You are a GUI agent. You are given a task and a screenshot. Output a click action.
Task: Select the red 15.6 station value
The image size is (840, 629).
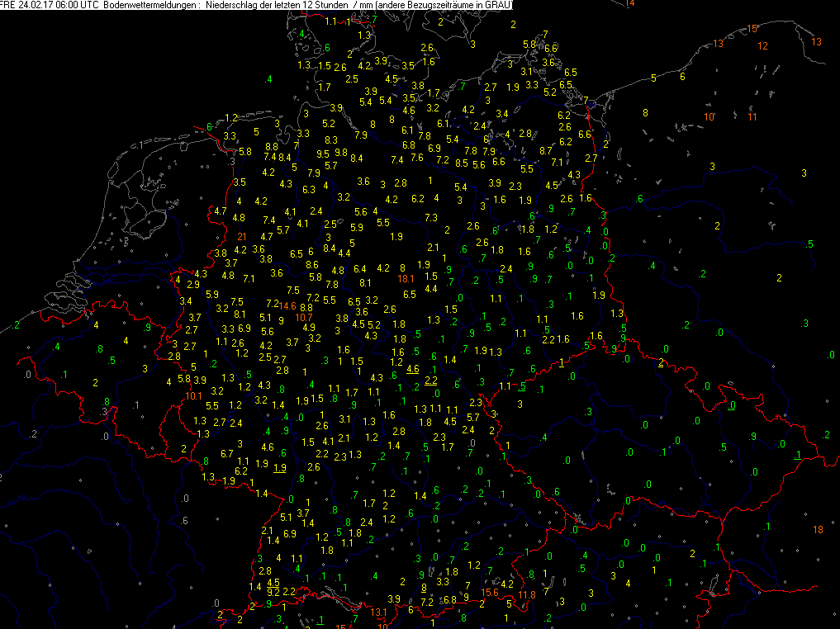(490, 592)
